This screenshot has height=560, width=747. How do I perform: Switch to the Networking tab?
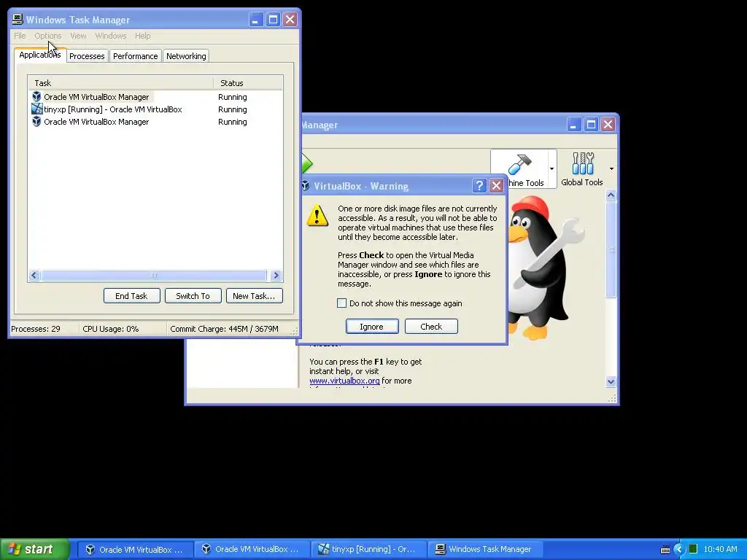(x=186, y=56)
